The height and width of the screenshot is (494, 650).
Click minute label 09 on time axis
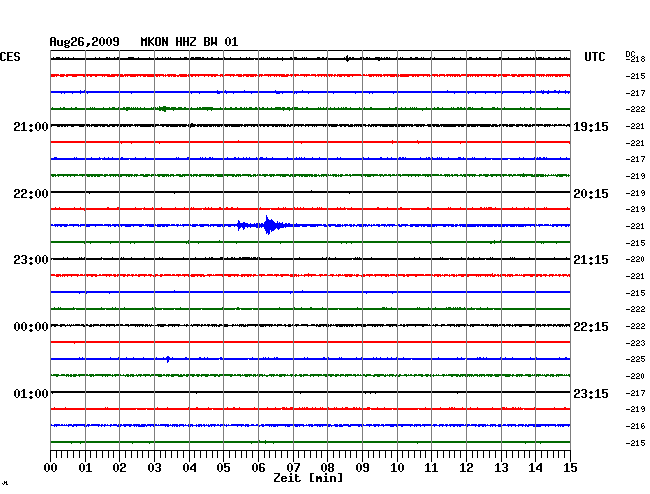[x=362, y=468]
